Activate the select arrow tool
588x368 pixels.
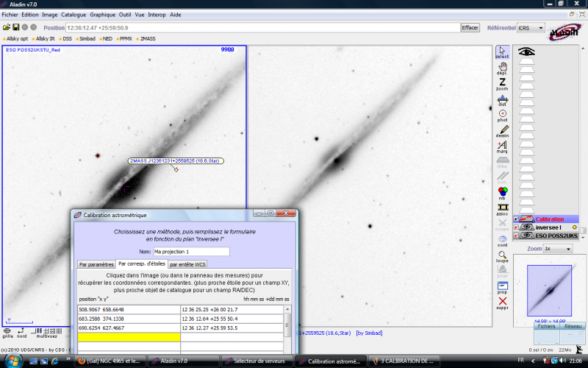(503, 52)
